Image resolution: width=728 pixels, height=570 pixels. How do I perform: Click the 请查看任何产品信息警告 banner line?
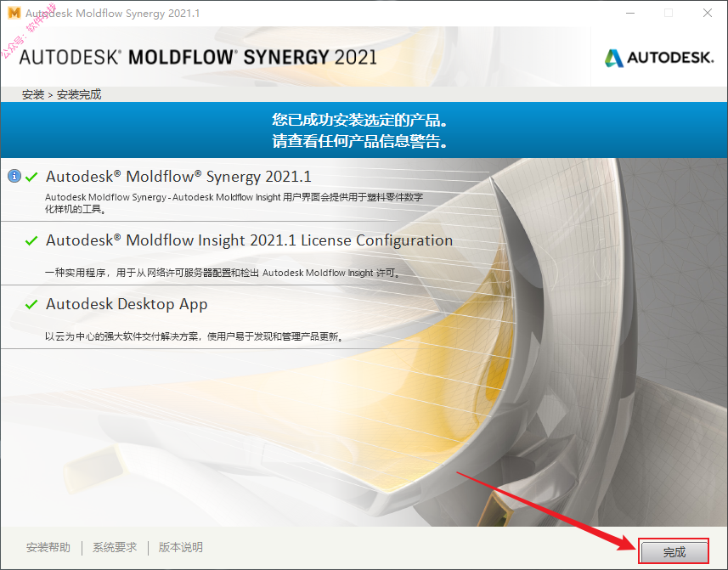[x=360, y=141]
